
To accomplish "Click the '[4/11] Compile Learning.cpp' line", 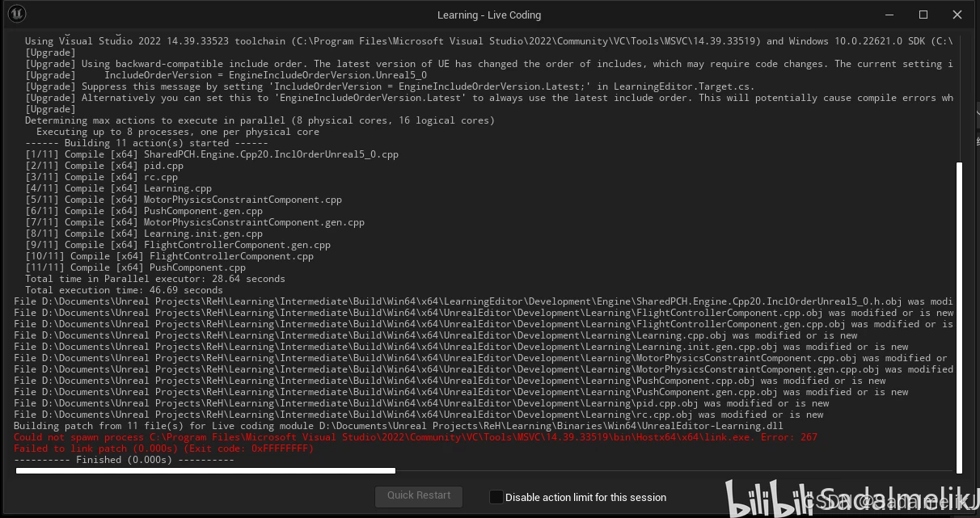I will (x=118, y=188).
